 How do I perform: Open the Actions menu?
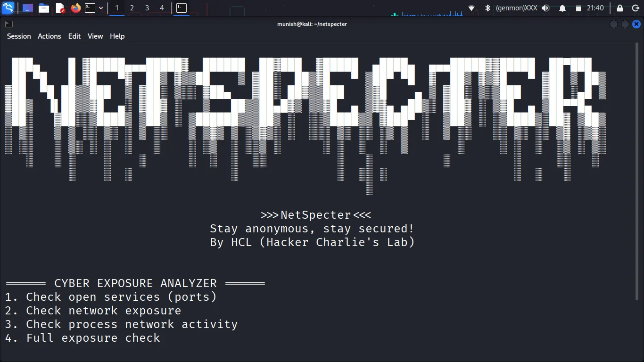tap(50, 36)
